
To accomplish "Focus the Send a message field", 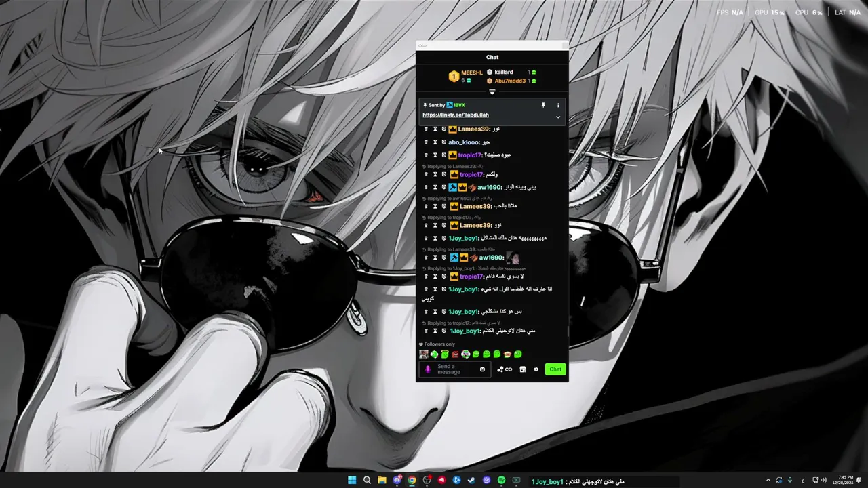I will coord(454,369).
